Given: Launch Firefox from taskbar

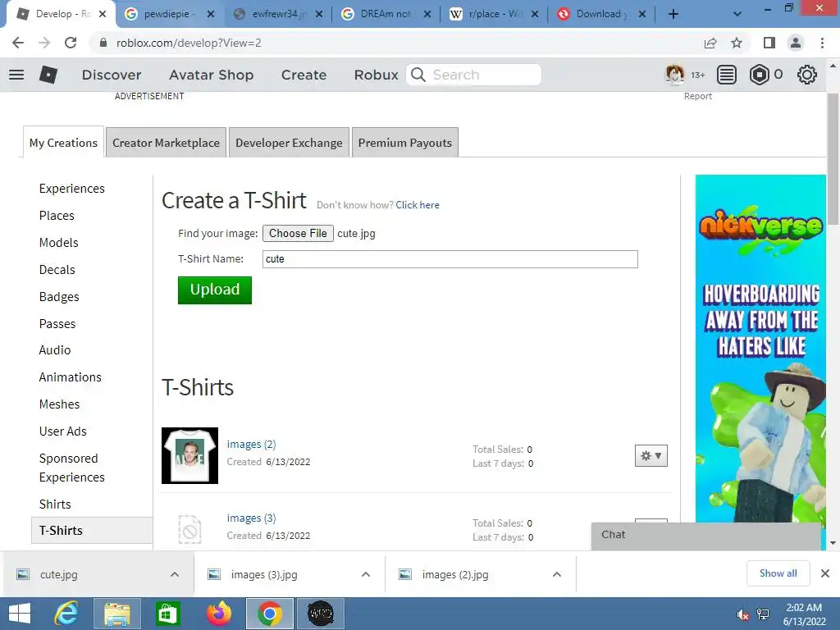Looking at the screenshot, I should (x=218, y=614).
